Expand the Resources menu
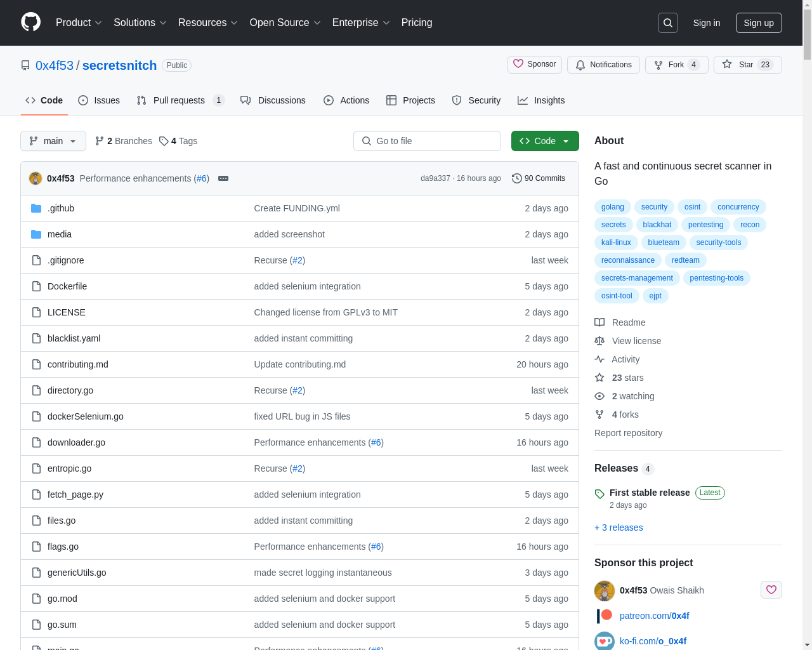 (x=208, y=23)
